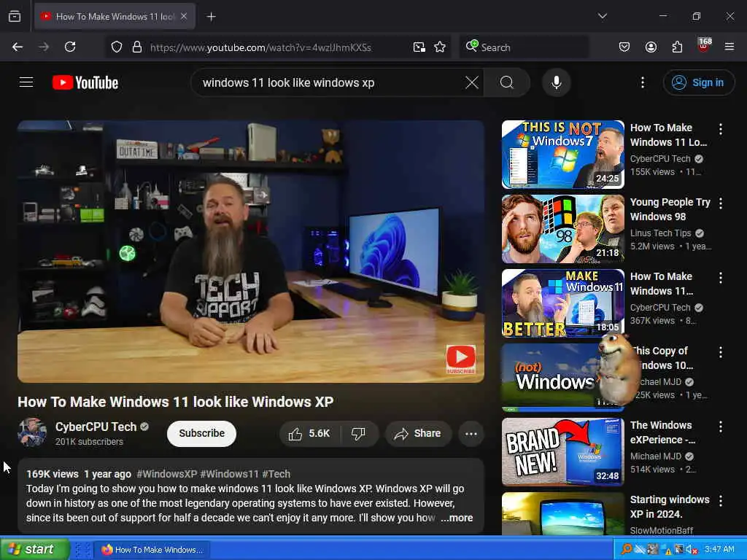
Task: Click the magnifier icon in system tray
Action: coord(627,550)
